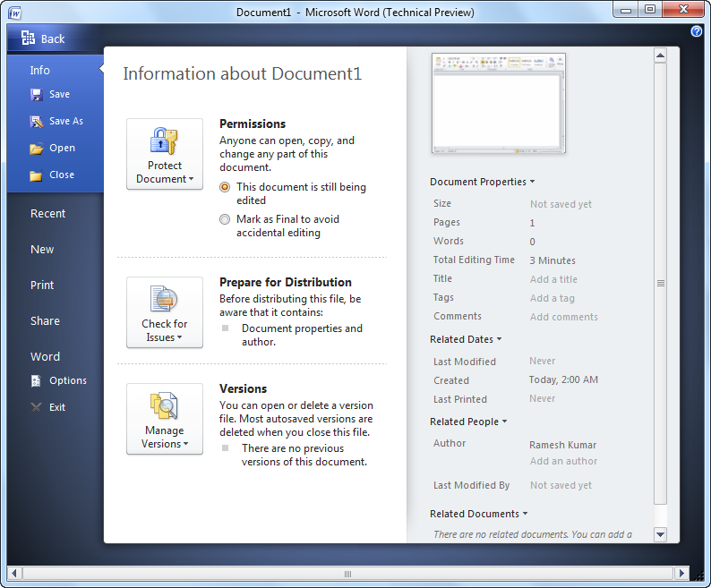Click the Open folder icon
711x588 pixels.
[37, 149]
